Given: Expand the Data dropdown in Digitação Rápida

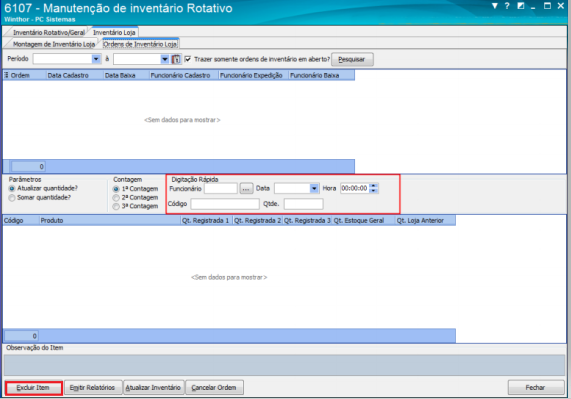Looking at the screenshot, I should tap(314, 189).
